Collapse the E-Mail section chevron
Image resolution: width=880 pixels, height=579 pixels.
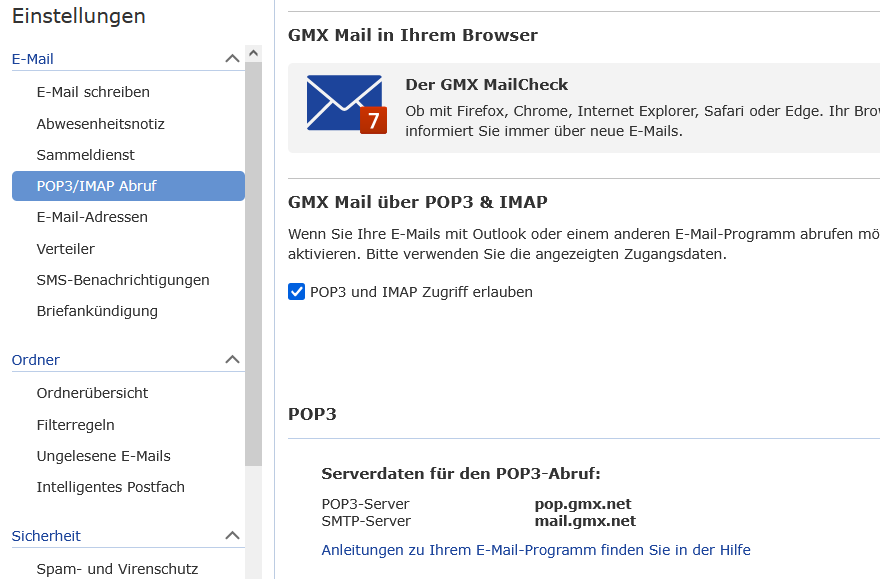click(x=232, y=59)
